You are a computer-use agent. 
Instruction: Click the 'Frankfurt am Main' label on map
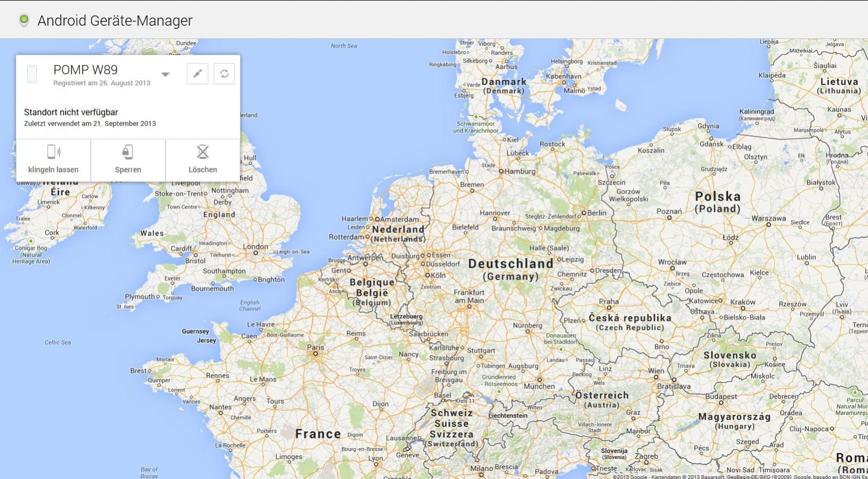coord(469,296)
